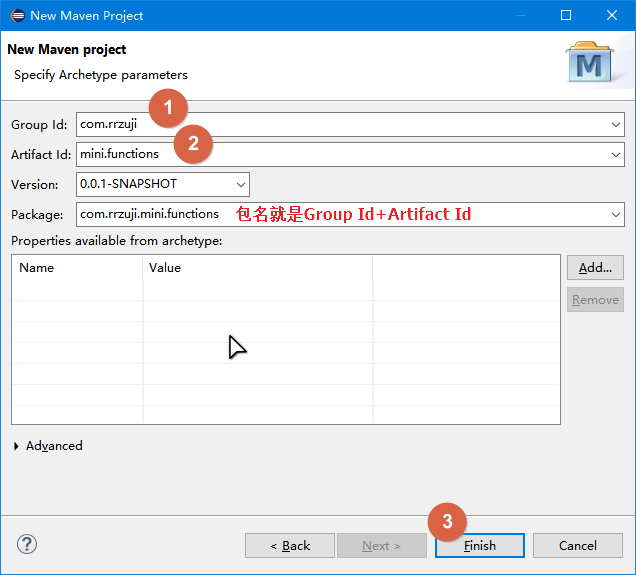
Task: Click the Remove property button
Action: [x=595, y=300]
